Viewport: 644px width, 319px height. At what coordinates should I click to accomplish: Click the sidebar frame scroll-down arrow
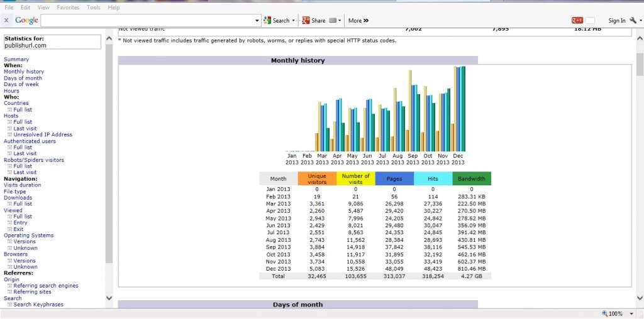pos(109,298)
